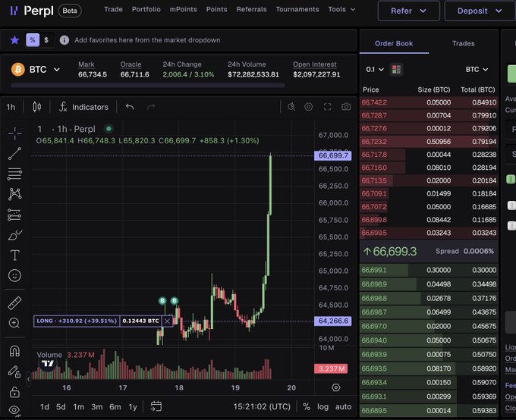Select the zoom in tool
This screenshot has width=516, height=420.
(15, 323)
